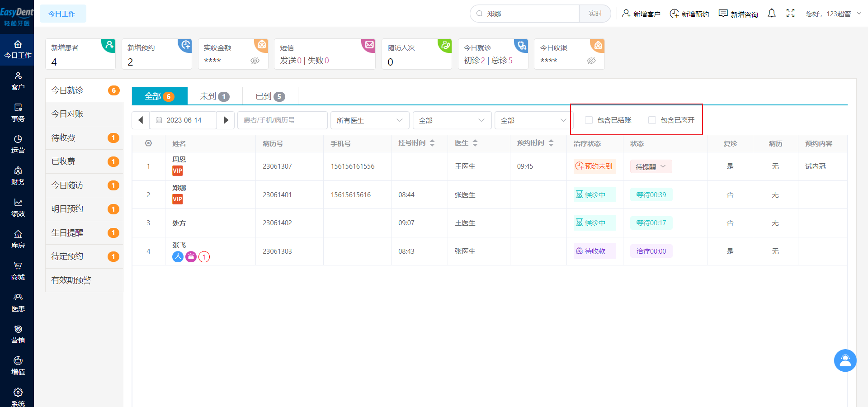Focus the 患者/手机/病历号 search field
This screenshot has width=868, height=407.
[282, 120]
